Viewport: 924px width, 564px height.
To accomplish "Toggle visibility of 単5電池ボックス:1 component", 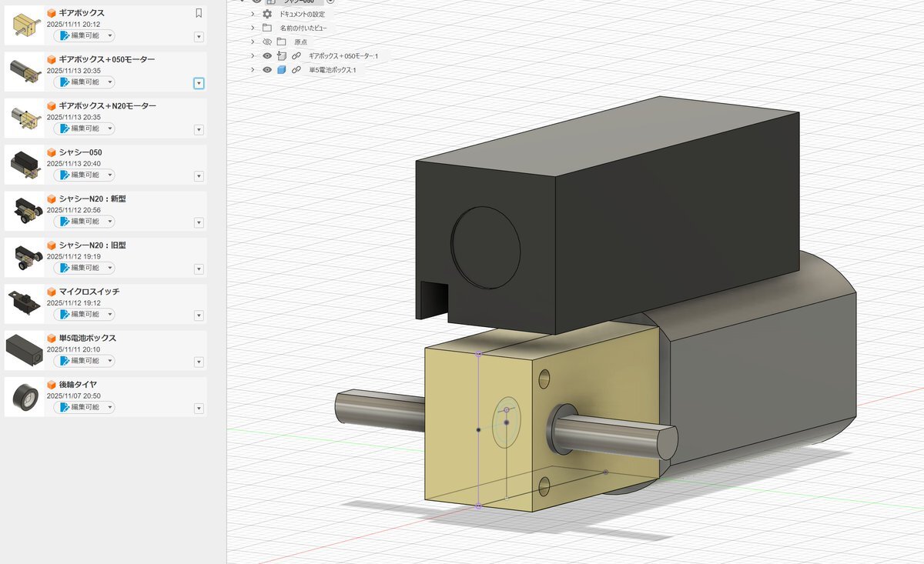I will [267, 70].
